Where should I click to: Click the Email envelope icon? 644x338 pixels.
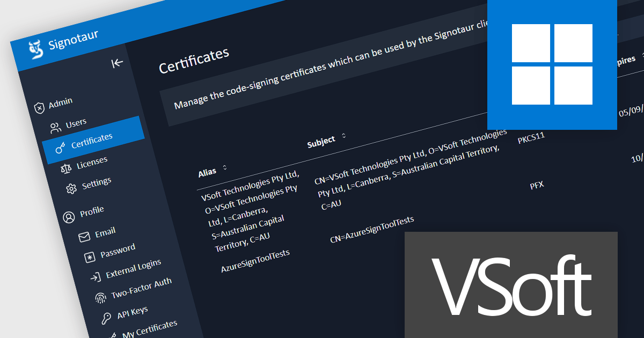point(84,237)
